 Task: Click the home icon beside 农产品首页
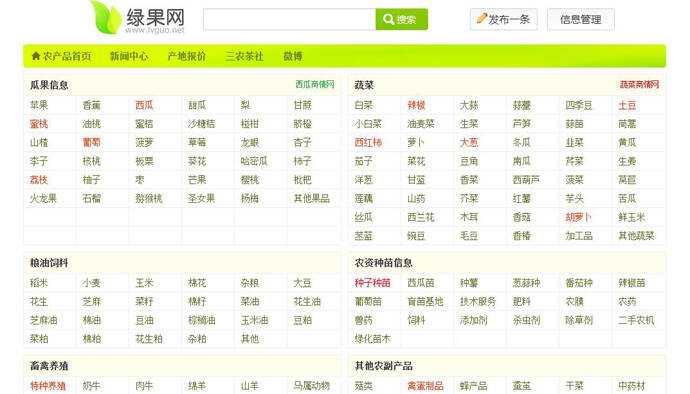36,56
